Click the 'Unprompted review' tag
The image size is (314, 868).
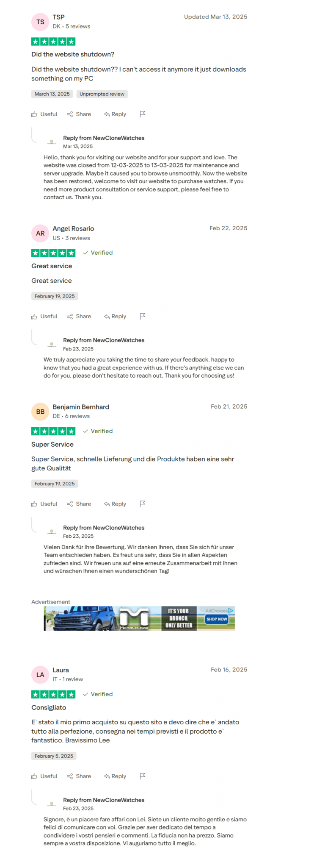click(102, 94)
